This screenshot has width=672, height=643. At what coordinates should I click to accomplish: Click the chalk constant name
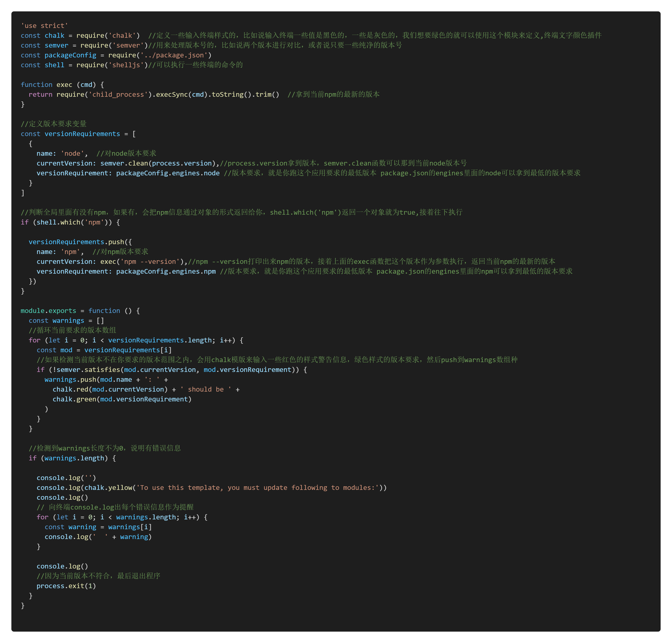point(54,36)
